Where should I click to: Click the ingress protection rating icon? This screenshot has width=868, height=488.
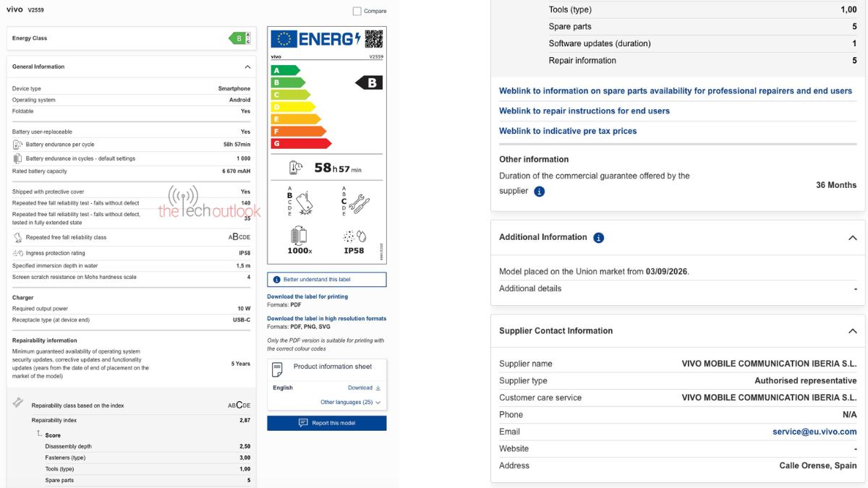click(18, 253)
